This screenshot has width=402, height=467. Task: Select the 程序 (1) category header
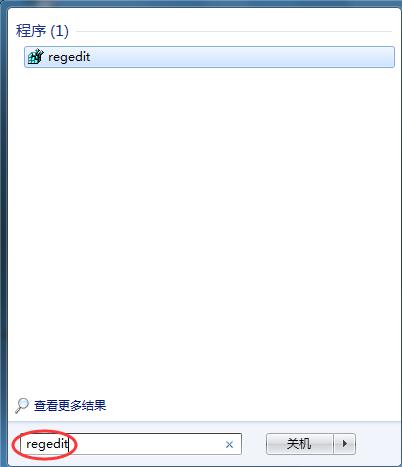click(42, 31)
